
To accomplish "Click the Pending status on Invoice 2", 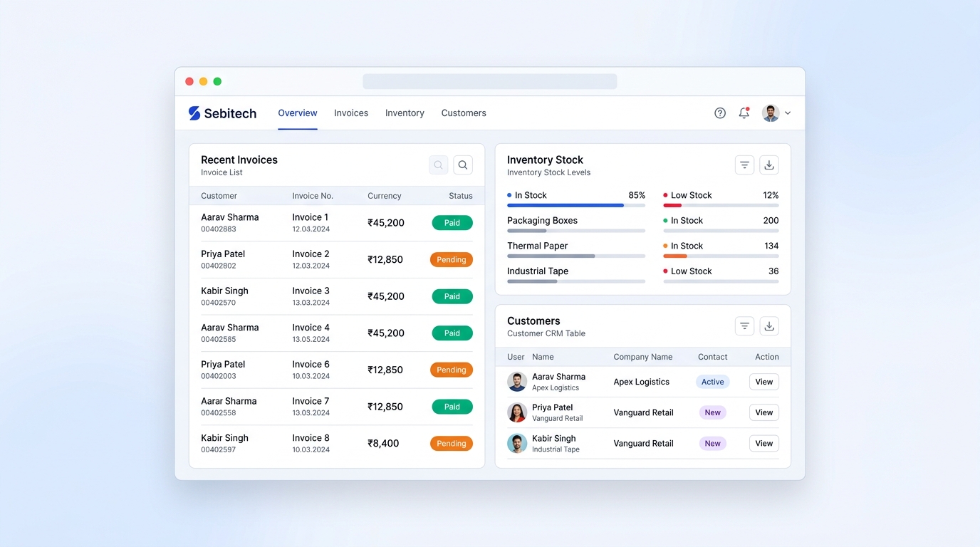I will point(452,260).
